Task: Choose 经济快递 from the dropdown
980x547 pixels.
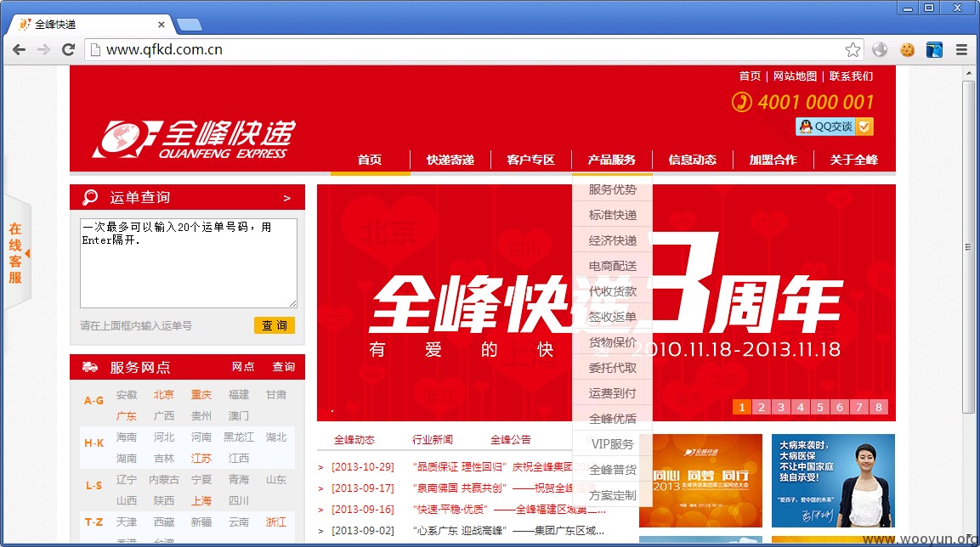Action: tap(613, 240)
